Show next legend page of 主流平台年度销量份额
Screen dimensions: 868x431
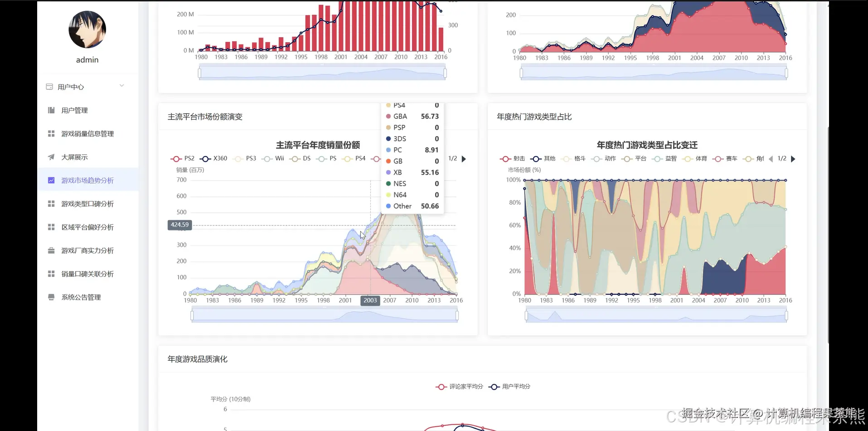click(464, 159)
